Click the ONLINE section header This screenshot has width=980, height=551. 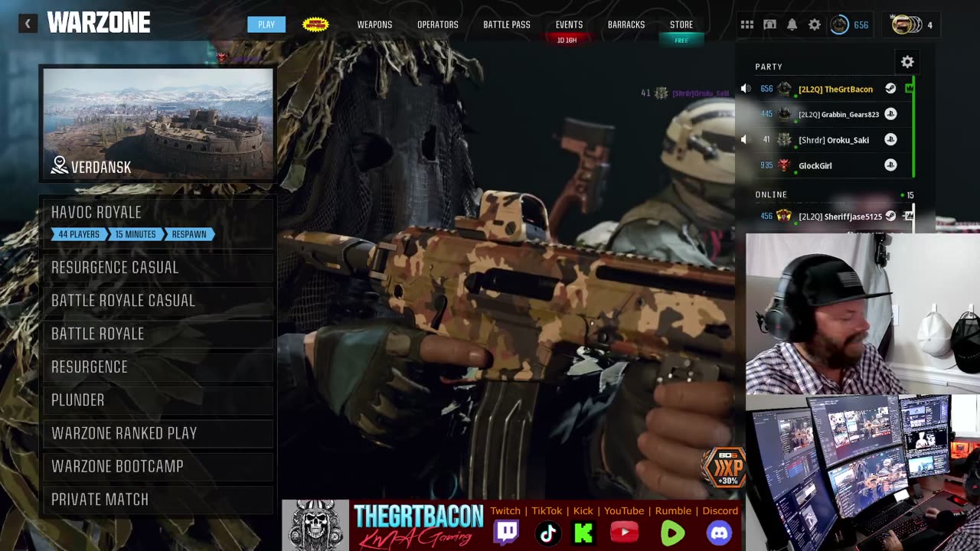click(x=771, y=194)
